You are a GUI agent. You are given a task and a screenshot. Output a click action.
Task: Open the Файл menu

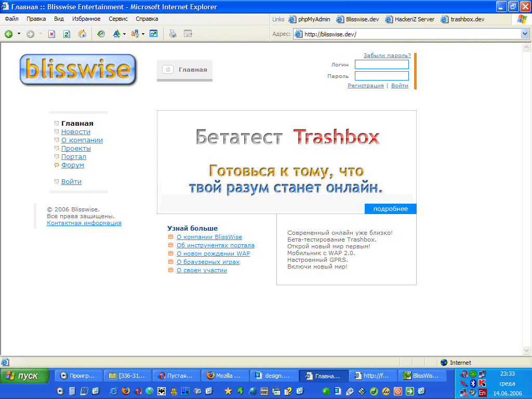coord(11,19)
